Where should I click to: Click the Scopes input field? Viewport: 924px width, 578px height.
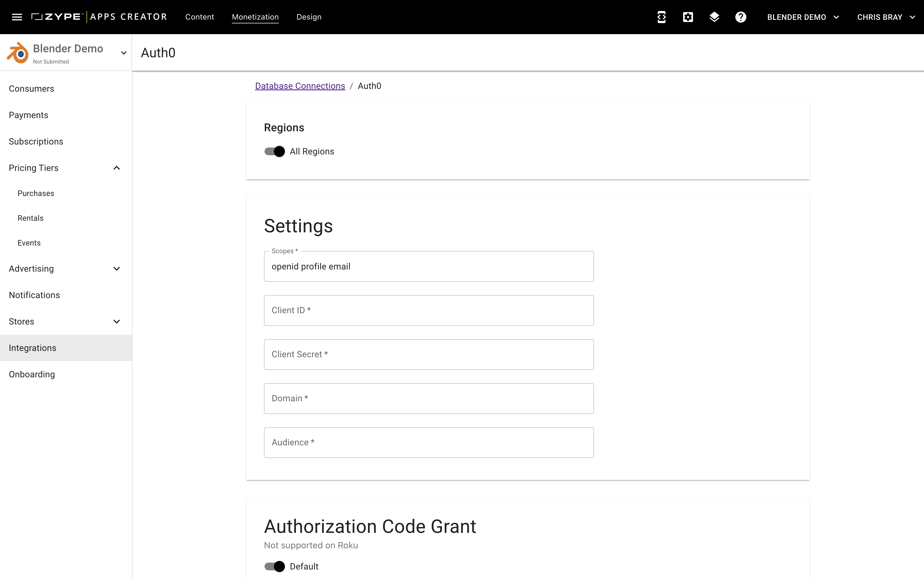429,266
